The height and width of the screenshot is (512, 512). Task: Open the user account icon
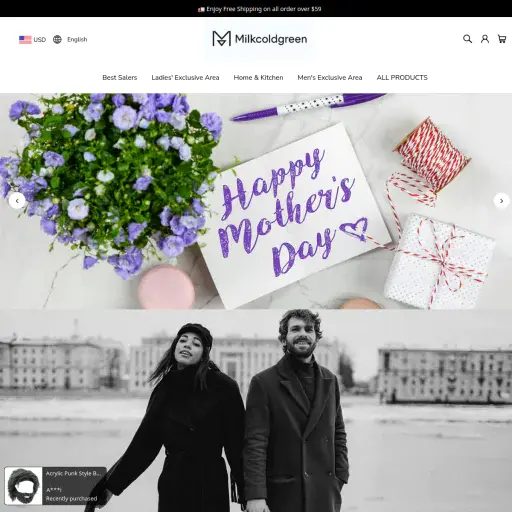pos(485,39)
